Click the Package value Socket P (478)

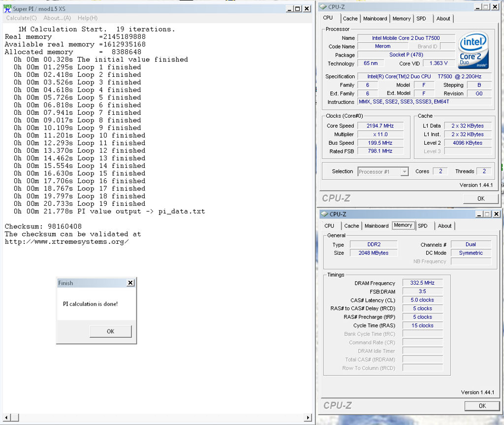406,55
